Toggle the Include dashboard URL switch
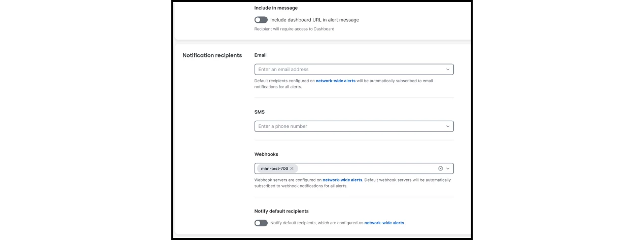Image resolution: width=644 pixels, height=240 pixels. [x=261, y=20]
